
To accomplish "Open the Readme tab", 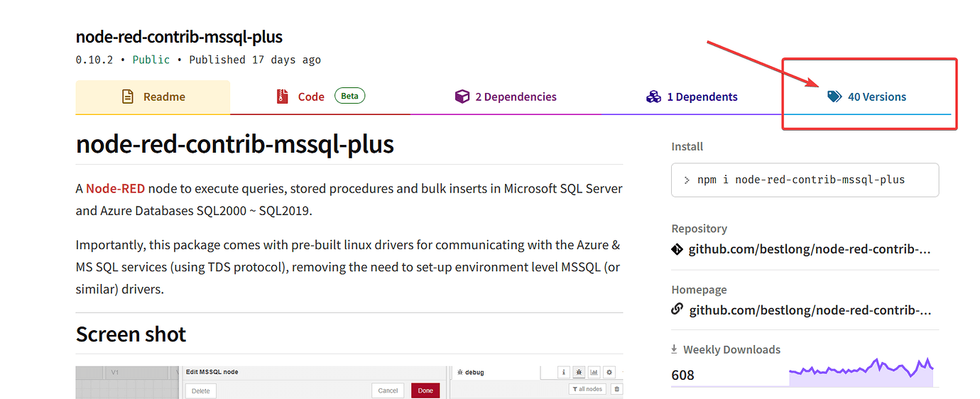I will (x=153, y=97).
